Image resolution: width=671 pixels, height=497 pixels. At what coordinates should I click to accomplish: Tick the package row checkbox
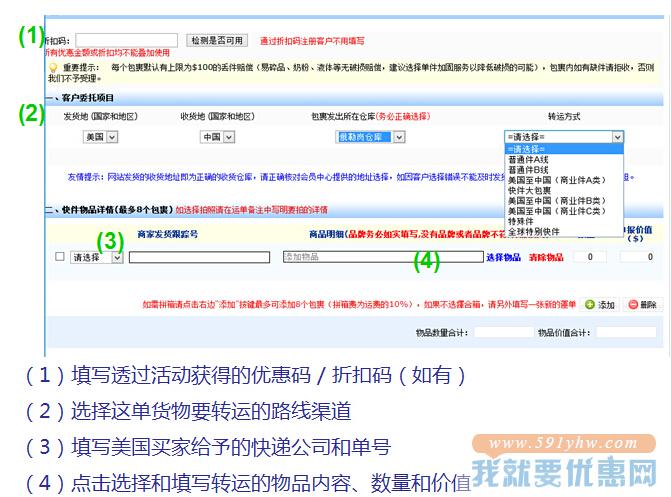point(60,256)
